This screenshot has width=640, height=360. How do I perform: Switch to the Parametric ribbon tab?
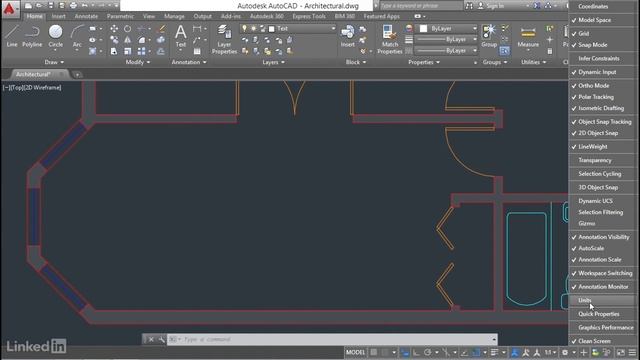(x=120, y=16)
